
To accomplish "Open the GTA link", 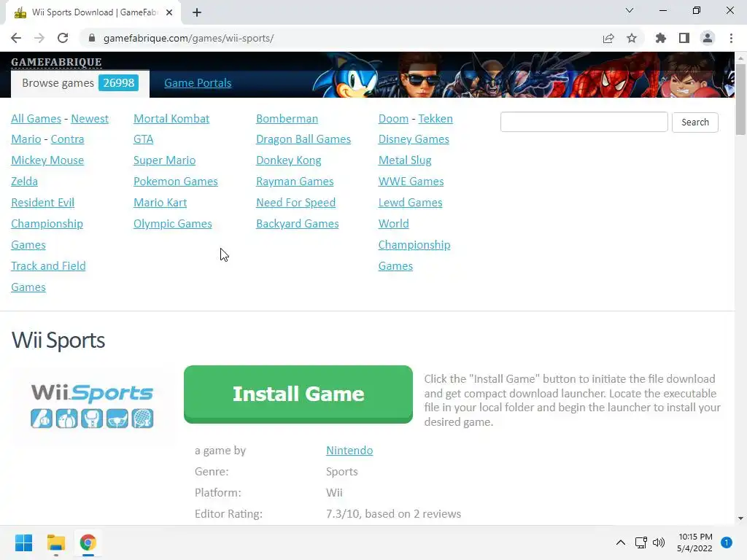I will pyautogui.click(x=144, y=139).
